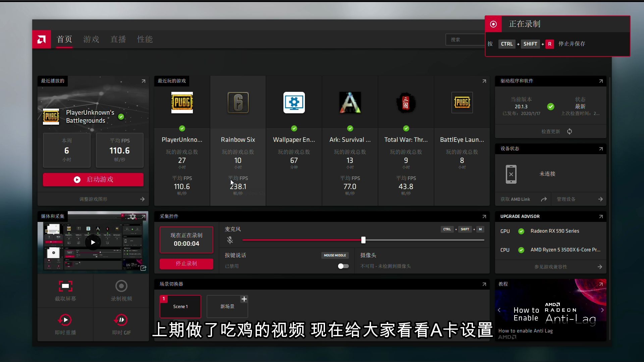Expand the 设备状态 panel arrow
The image size is (644, 362).
[x=601, y=149]
